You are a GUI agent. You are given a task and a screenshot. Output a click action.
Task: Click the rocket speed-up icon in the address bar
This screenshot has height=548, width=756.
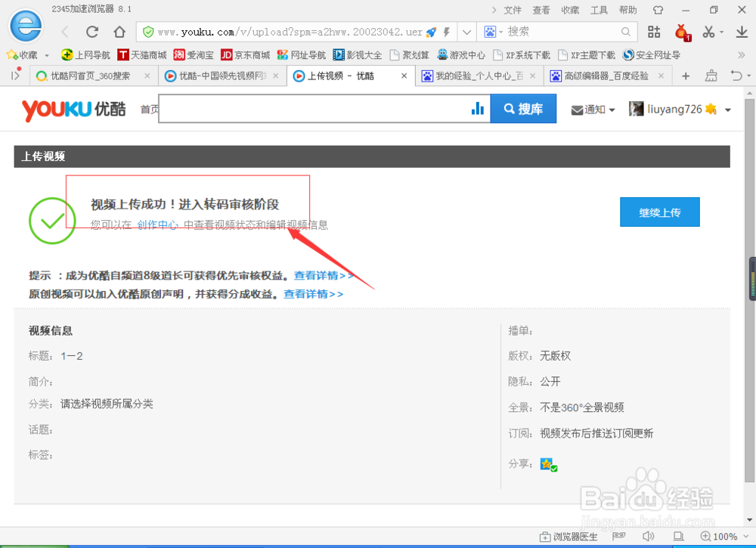[x=432, y=33]
